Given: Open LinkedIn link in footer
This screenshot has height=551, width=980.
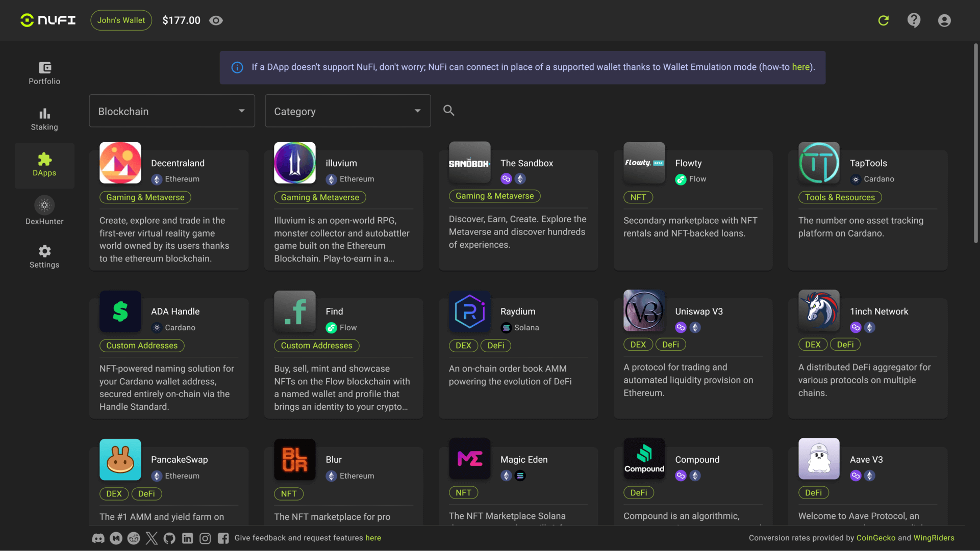Looking at the screenshot, I should pos(187,538).
